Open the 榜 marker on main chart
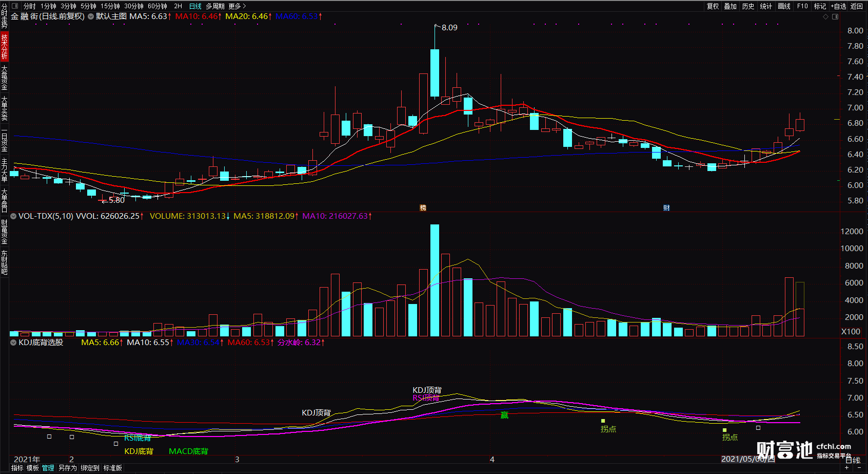The height and width of the screenshot is (474, 868). point(423,208)
